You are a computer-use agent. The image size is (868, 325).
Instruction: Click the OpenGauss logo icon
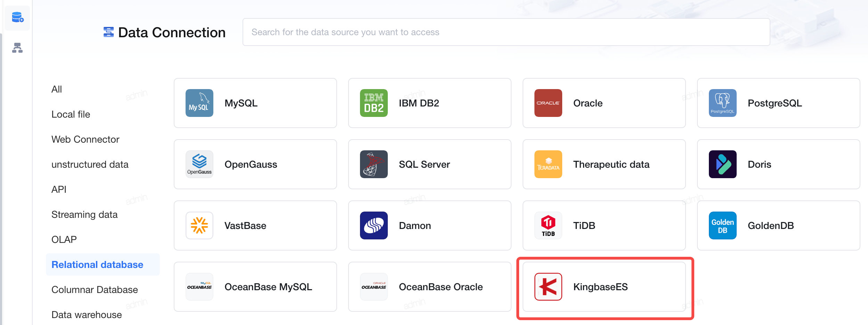[199, 164]
